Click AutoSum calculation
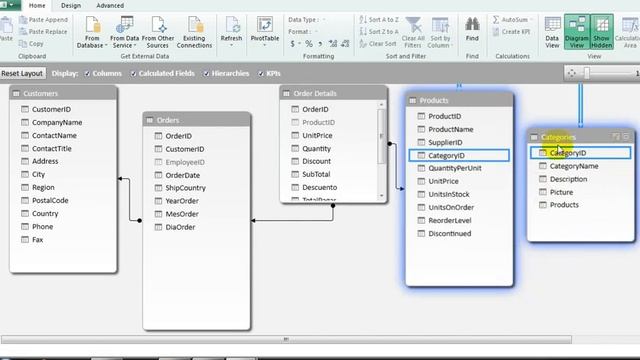This screenshot has height=360, width=640. click(x=510, y=20)
